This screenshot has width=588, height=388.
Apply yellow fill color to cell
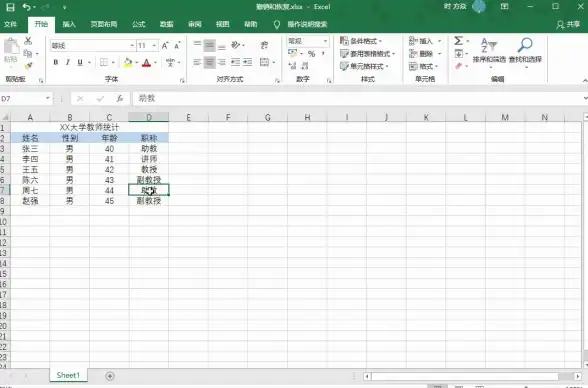128,63
